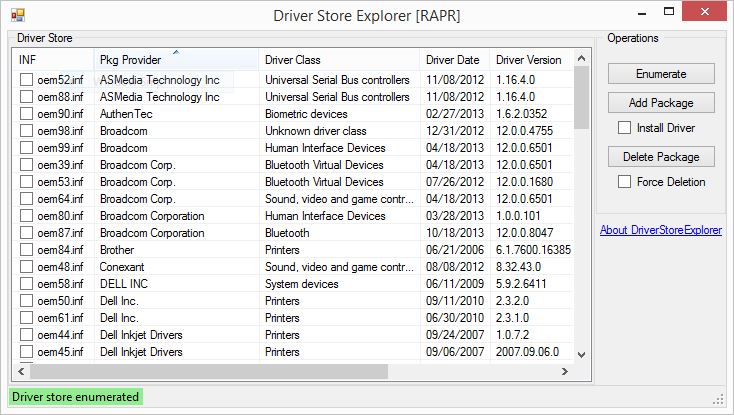Select version 6.1.7600.16385 cell
This screenshot has height=415, width=734.
coord(533,249)
